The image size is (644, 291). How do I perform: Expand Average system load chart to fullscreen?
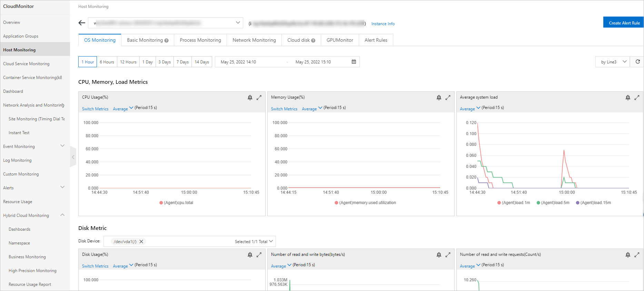637,98
